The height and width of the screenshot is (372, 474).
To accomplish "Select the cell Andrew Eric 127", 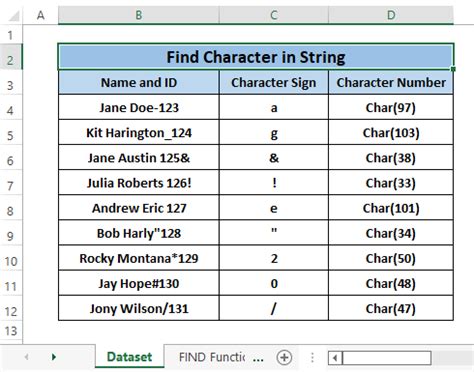I will click(139, 208).
